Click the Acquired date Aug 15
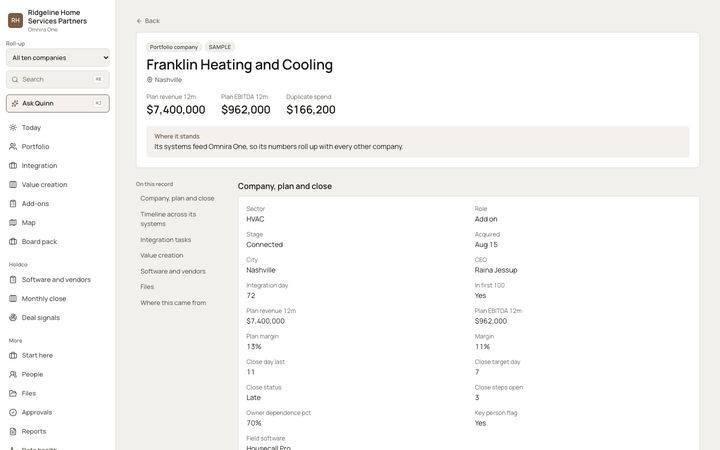Image resolution: width=720 pixels, height=450 pixels. pos(486,245)
